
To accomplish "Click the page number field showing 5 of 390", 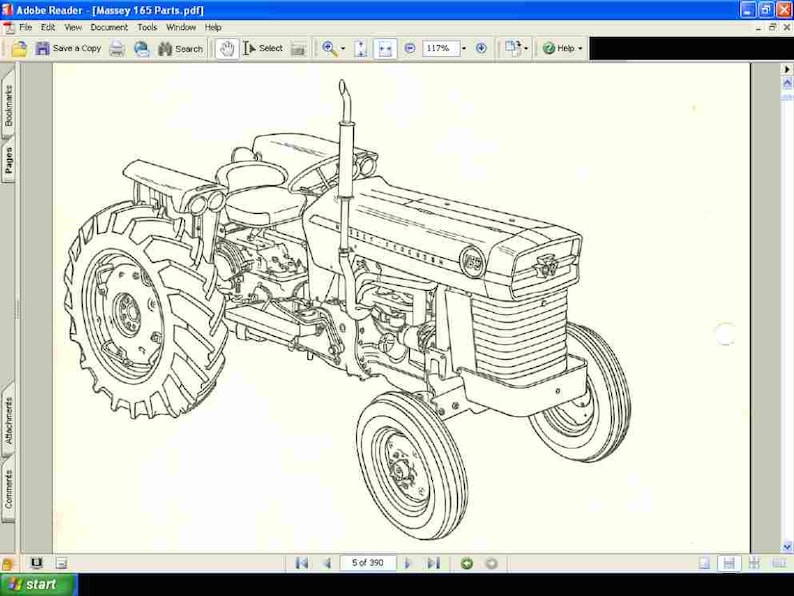I will click(368, 563).
